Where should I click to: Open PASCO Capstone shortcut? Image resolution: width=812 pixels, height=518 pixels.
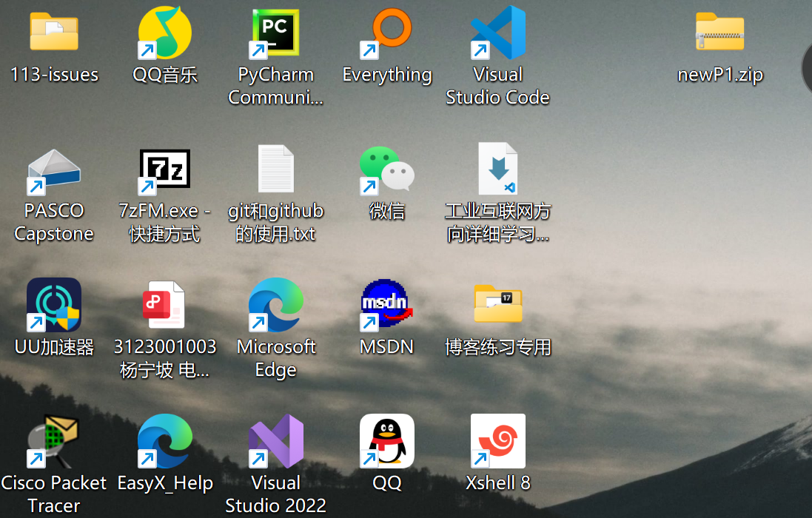coord(54,171)
